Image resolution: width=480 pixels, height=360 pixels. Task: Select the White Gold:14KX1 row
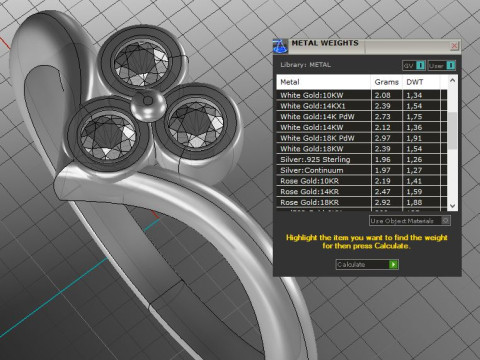click(362, 106)
